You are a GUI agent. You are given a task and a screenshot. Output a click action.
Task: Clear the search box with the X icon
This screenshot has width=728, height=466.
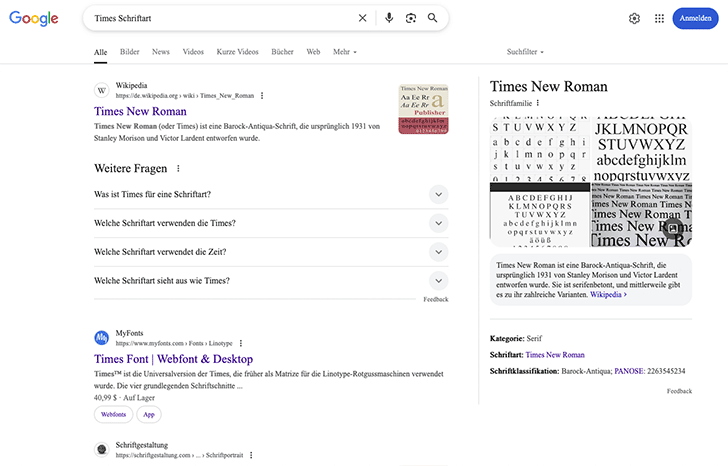[363, 18]
